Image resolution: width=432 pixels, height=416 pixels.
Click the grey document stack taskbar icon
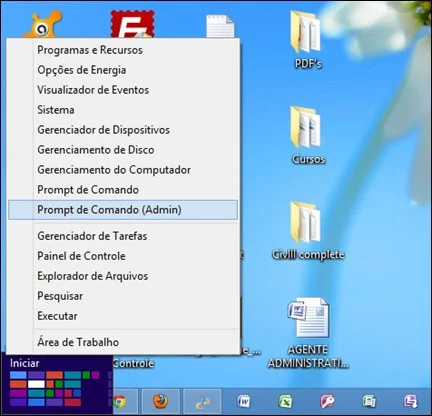(x=369, y=401)
